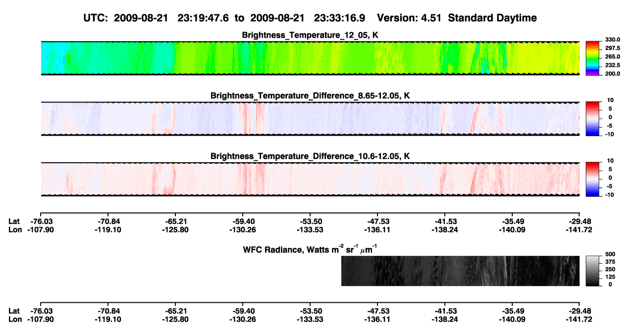
Task: Click the Lon label on the bottom axis
Action: tap(15, 319)
